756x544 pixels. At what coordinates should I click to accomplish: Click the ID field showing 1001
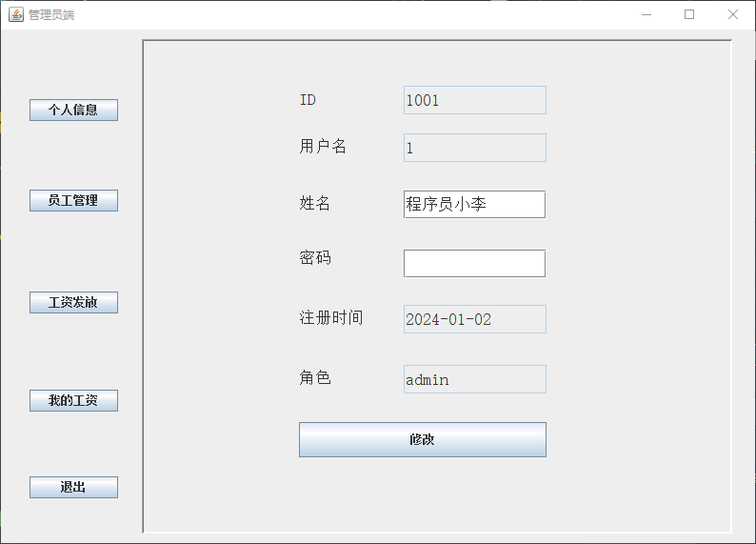click(x=474, y=100)
